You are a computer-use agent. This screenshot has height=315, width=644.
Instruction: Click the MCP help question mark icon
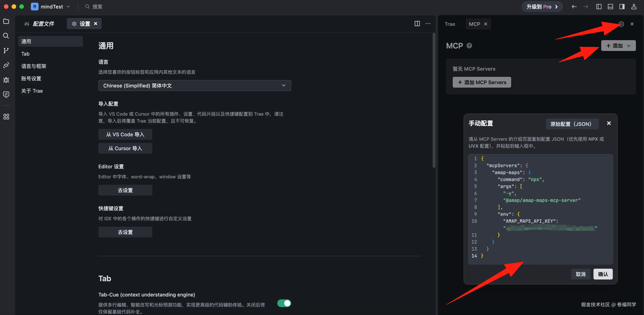(x=469, y=46)
